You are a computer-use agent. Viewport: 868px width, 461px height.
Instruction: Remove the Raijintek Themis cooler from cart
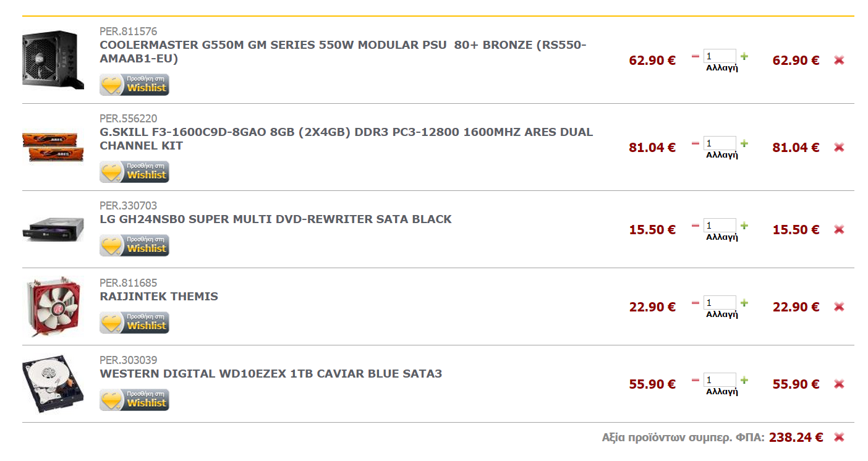pyautogui.click(x=839, y=307)
